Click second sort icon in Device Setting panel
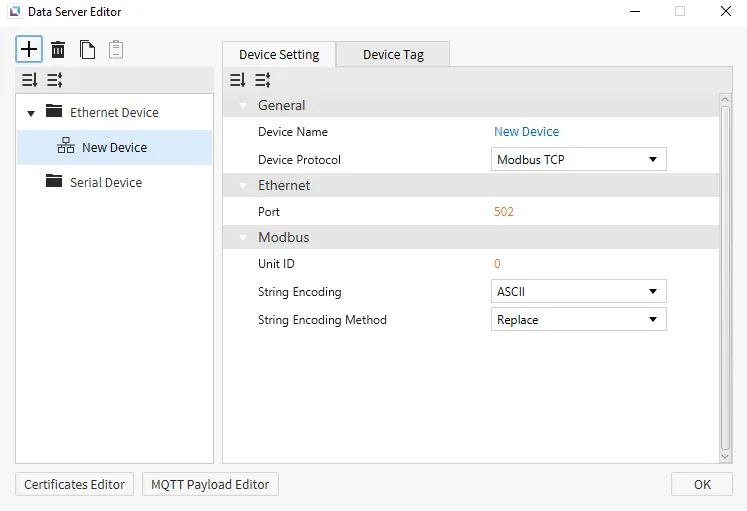The width and height of the screenshot is (747, 511). point(262,80)
